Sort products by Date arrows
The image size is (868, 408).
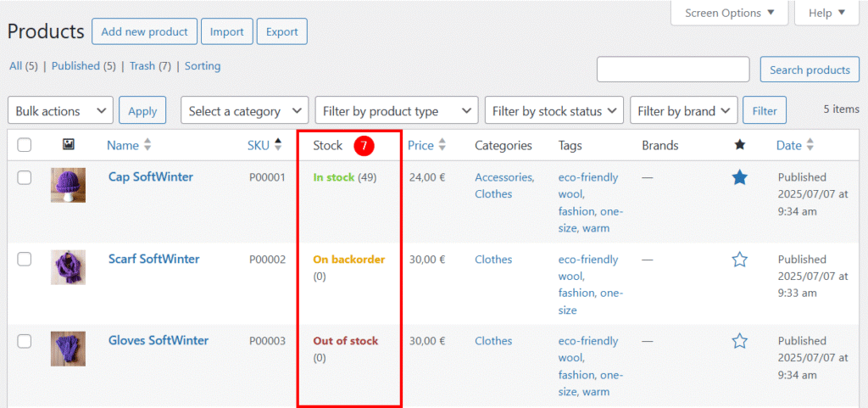point(810,145)
